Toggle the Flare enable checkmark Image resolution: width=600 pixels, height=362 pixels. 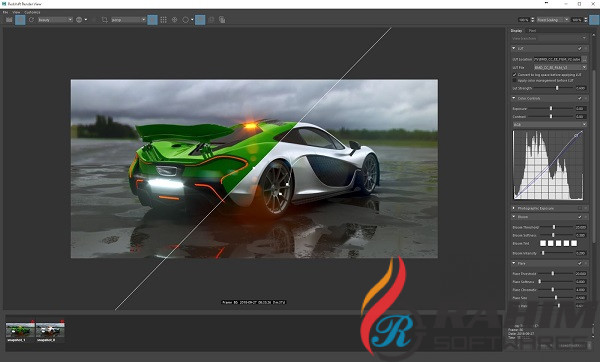pos(579,264)
